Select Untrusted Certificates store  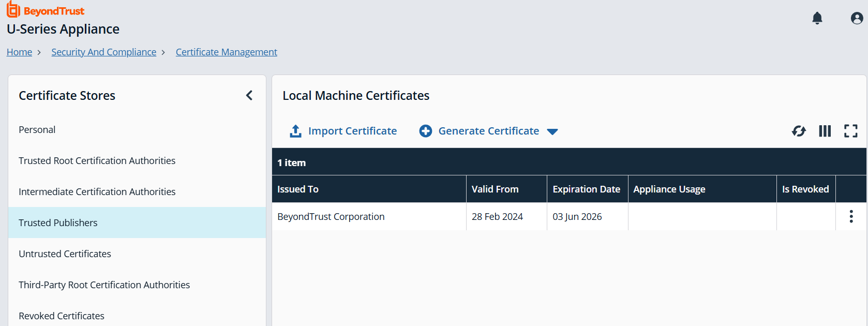click(x=65, y=254)
